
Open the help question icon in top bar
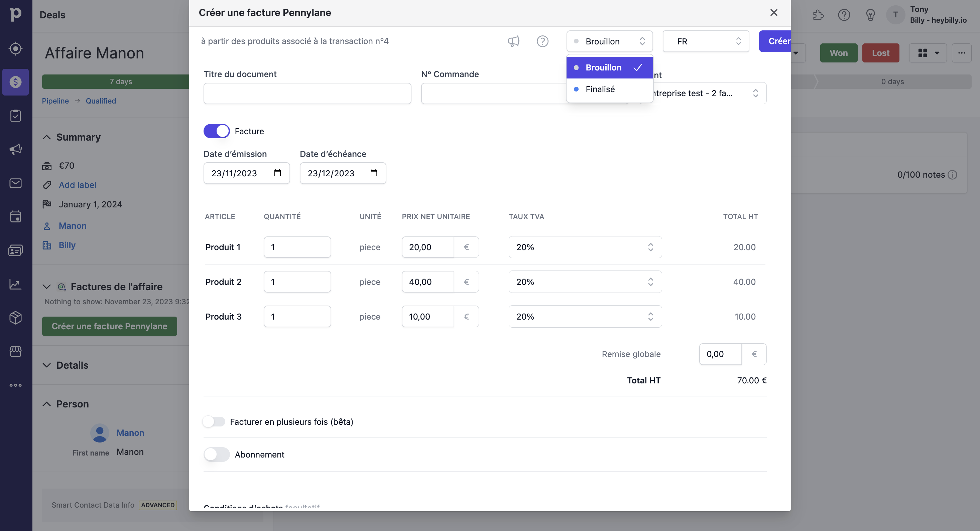point(844,15)
